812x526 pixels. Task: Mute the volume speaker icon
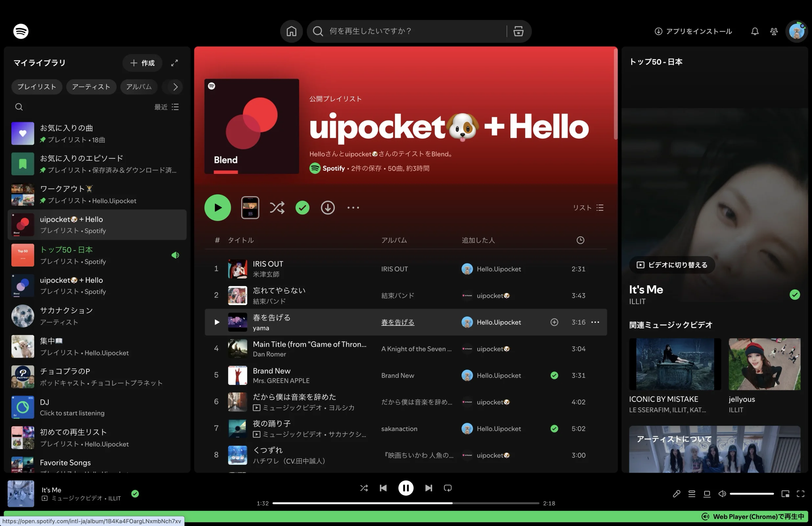(722, 494)
